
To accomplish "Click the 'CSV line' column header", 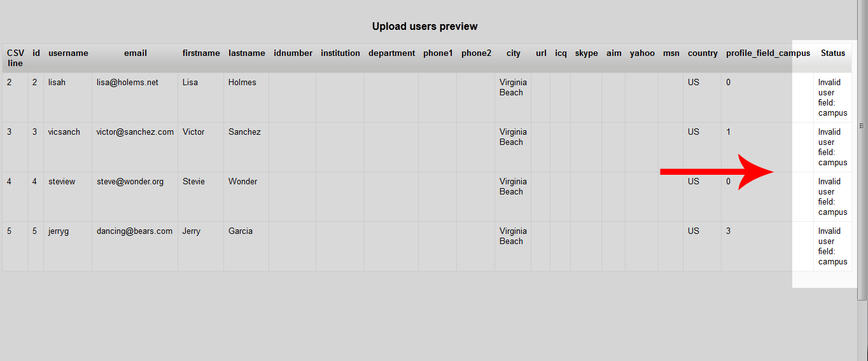I will coord(15,58).
